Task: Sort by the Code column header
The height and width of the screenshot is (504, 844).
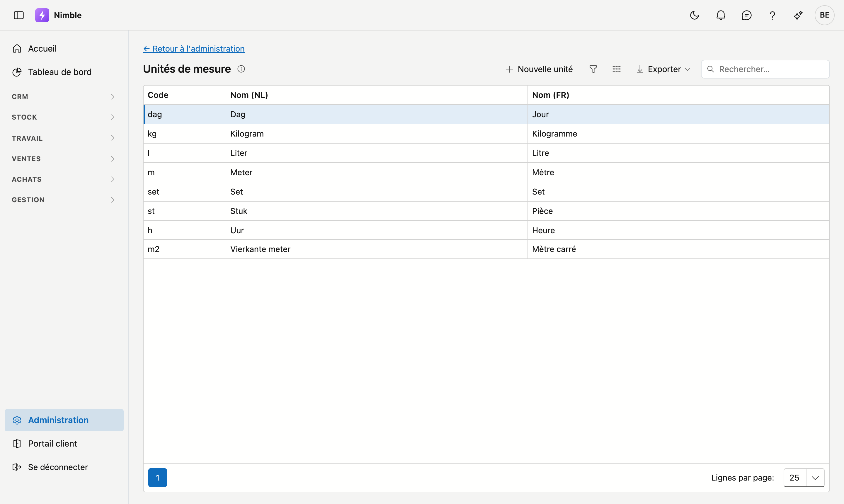Action: coord(185,95)
